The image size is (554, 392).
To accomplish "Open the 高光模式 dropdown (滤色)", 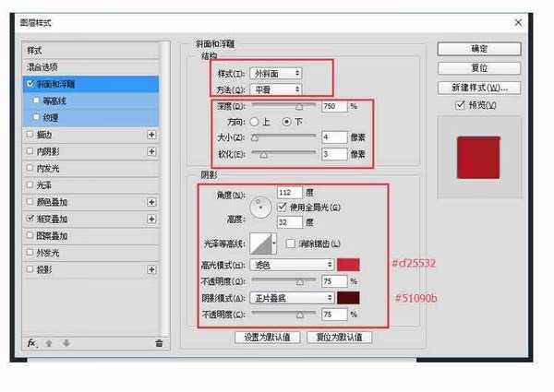I will pos(292,265).
